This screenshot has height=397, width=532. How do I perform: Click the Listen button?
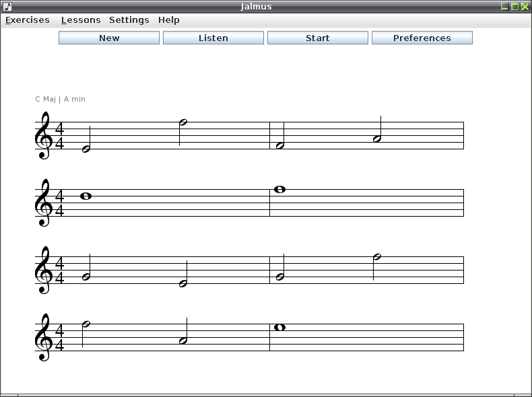point(213,38)
